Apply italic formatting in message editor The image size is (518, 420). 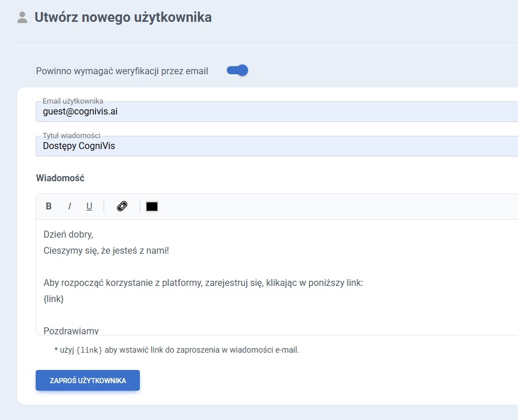[x=69, y=207]
